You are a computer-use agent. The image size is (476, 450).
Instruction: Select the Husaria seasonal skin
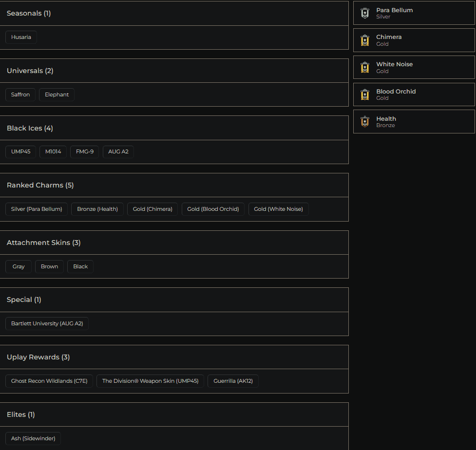[20, 37]
